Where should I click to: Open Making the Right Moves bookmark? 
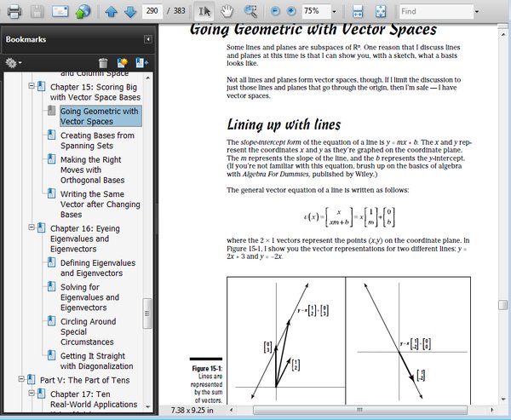pos(92,170)
